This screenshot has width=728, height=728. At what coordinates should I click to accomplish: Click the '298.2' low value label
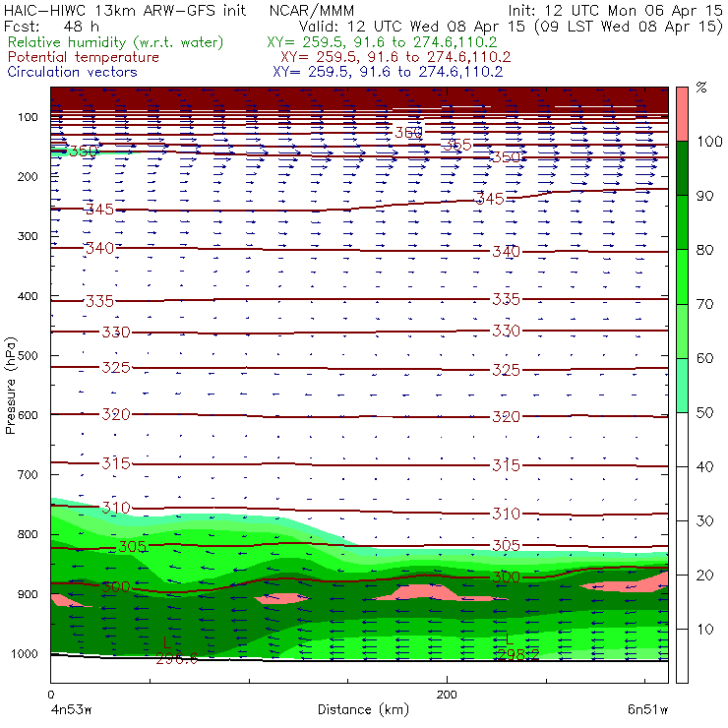(x=518, y=654)
